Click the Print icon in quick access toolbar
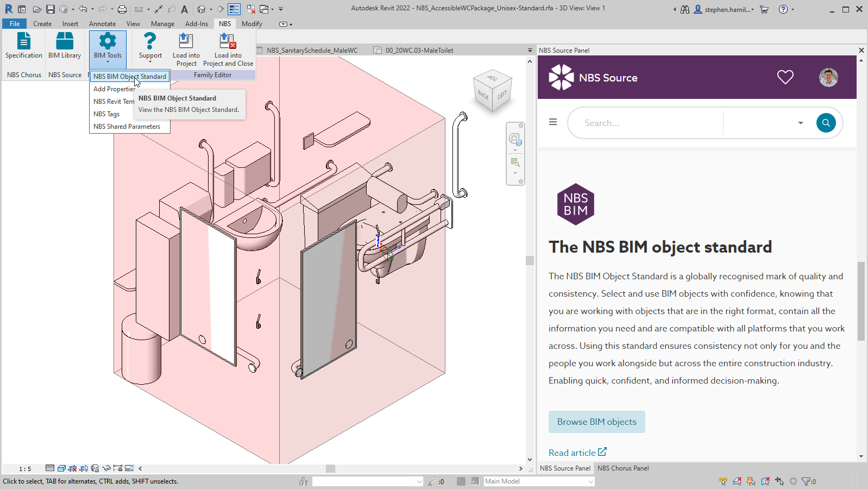868x489 pixels. click(x=122, y=9)
